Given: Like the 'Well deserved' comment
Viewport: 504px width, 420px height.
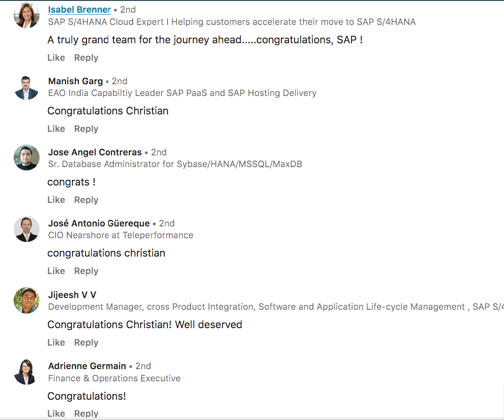Looking at the screenshot, I should (56, 342).
